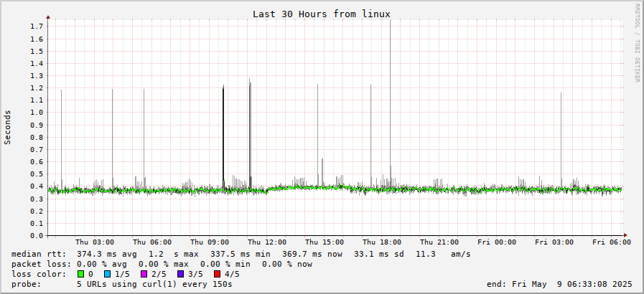Click the 0.3 y-axis value
Screen dimensions: 644x294
37,199
